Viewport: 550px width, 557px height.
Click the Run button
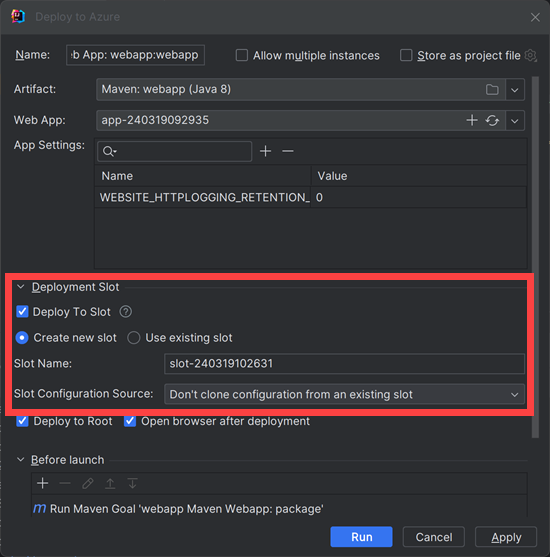point(361,537)
